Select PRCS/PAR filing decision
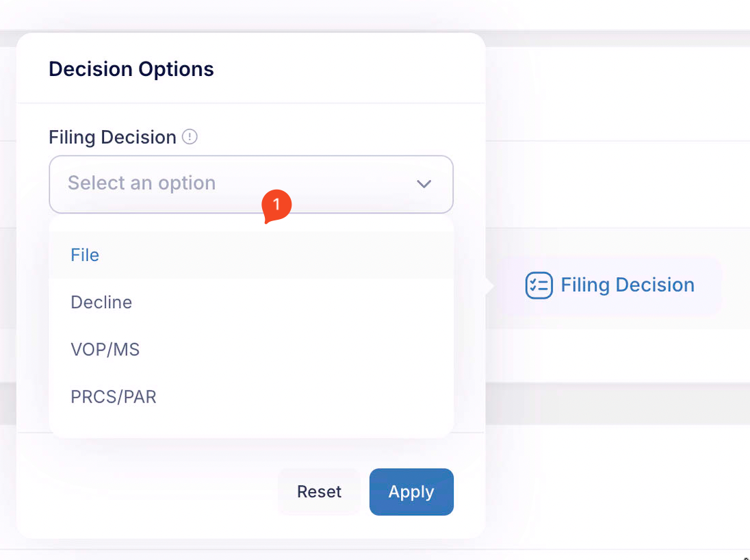Image resolution: width=750 pixels, height=560 pixels. point(251,397)
